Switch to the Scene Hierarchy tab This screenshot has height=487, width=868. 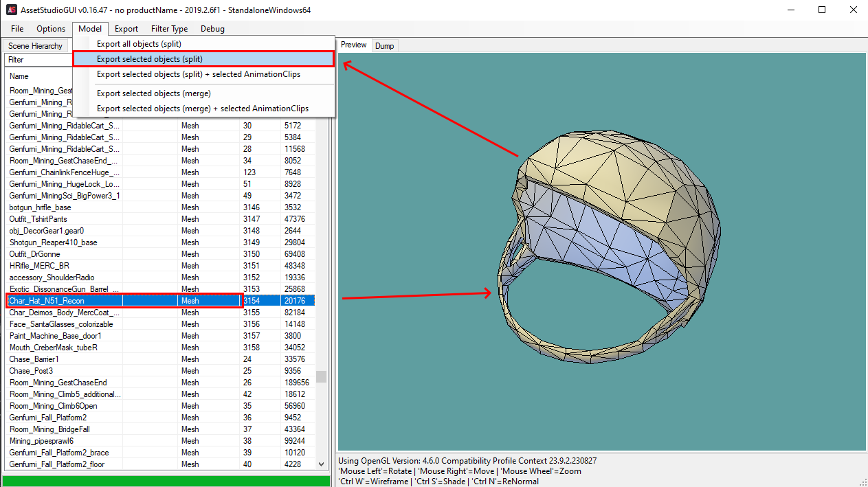coord(35,46)
